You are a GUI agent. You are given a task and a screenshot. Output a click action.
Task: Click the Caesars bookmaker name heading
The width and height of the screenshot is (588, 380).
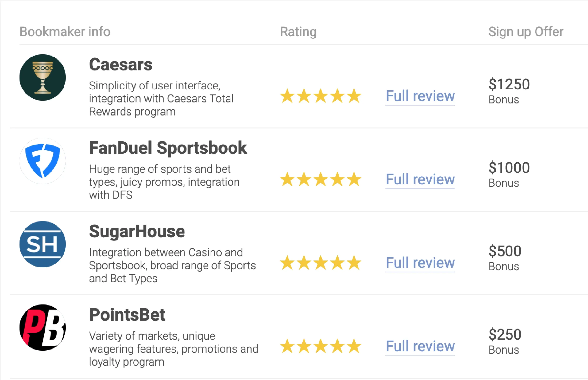(x=121, y=65)
